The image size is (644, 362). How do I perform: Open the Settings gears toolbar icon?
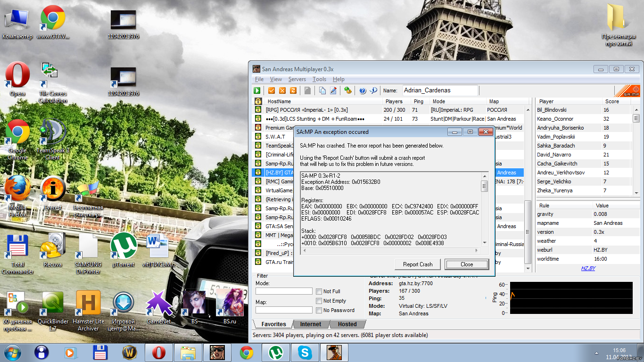pyautogui.click(x=348, y=90)
